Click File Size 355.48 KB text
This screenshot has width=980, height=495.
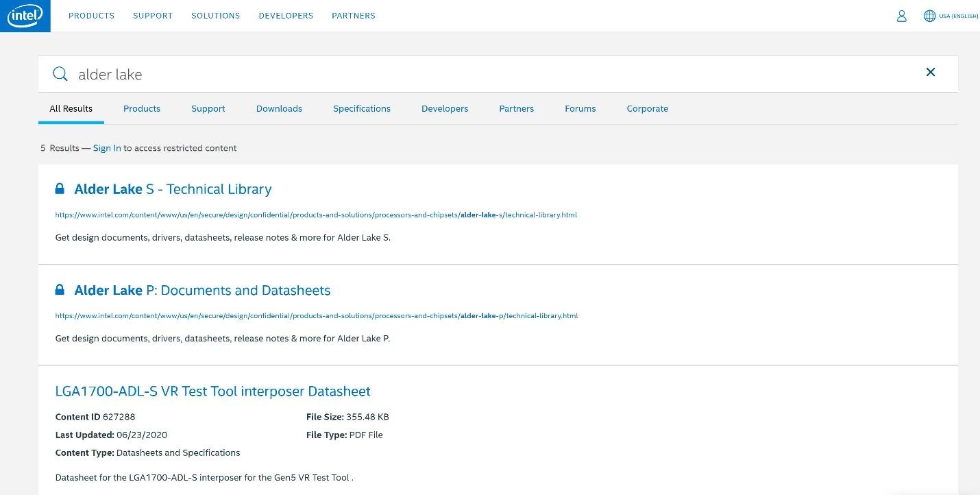[347, 417]
